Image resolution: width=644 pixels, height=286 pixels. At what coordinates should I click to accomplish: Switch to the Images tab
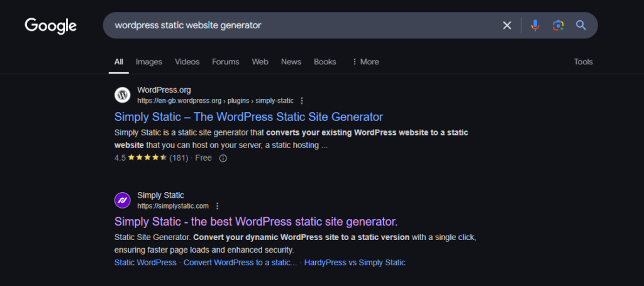pos(149,62)
